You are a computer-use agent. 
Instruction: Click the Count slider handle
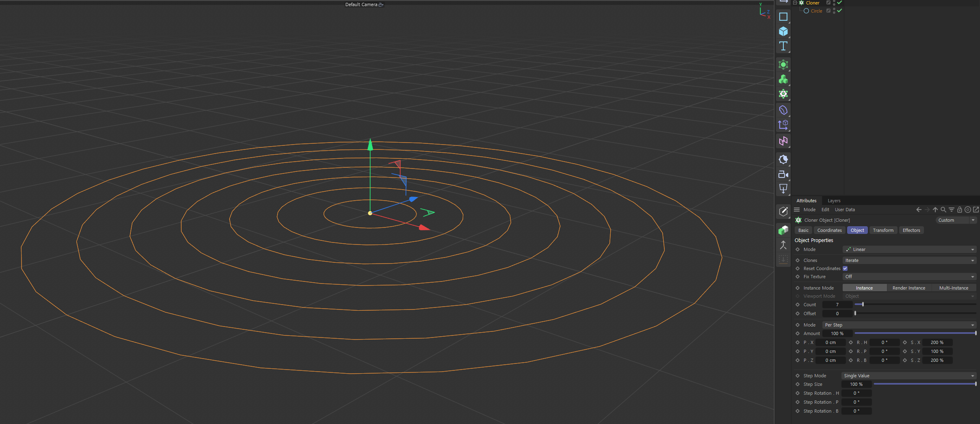coord(863,304)
